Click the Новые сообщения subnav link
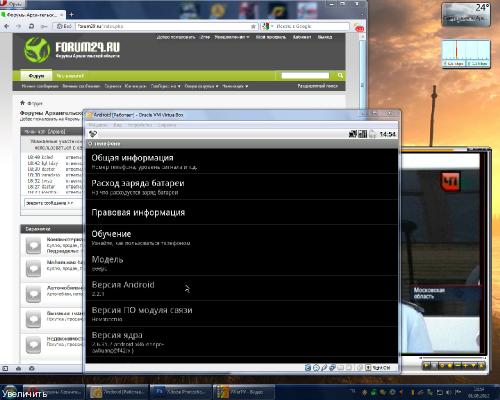Viewport: 500px width, 400px height. (40, 86)
